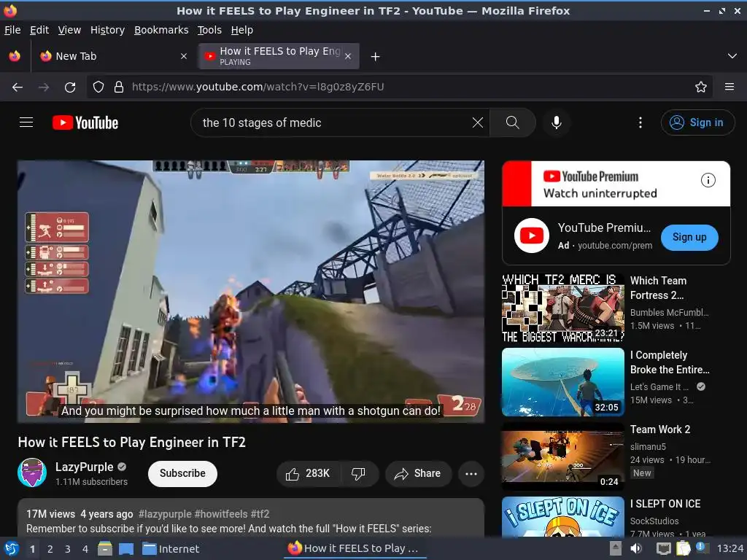The width and height of the screenshot is (747, 560).
Task: Go forward with the browser forward arrow
Action: (x=44, y=87)
